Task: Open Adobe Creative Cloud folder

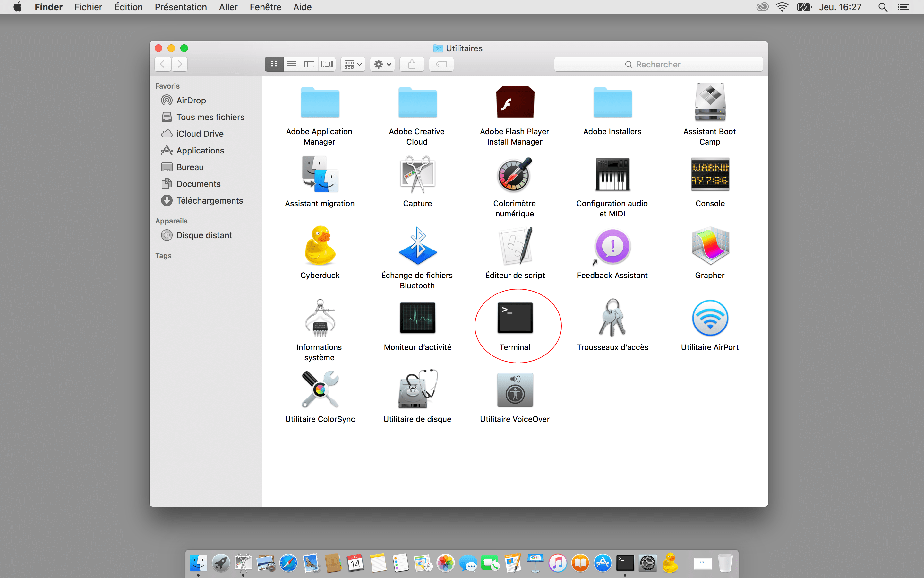Action: pyautogui.click(x=417, y=102)
